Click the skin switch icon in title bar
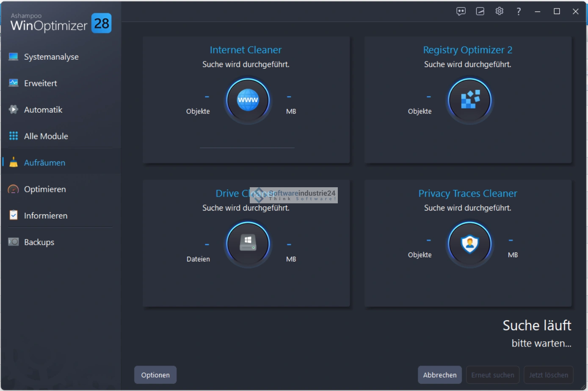 [480, 11]
